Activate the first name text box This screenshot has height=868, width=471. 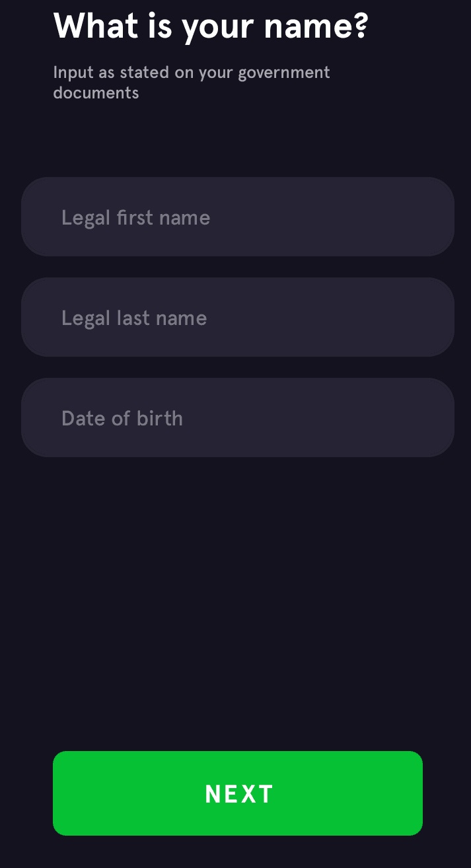[x=238, y=217]
